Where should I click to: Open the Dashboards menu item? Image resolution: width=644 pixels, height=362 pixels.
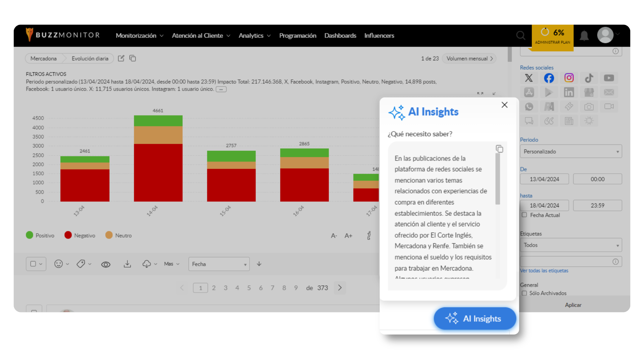pyautogui.click(x=340, y=36)
